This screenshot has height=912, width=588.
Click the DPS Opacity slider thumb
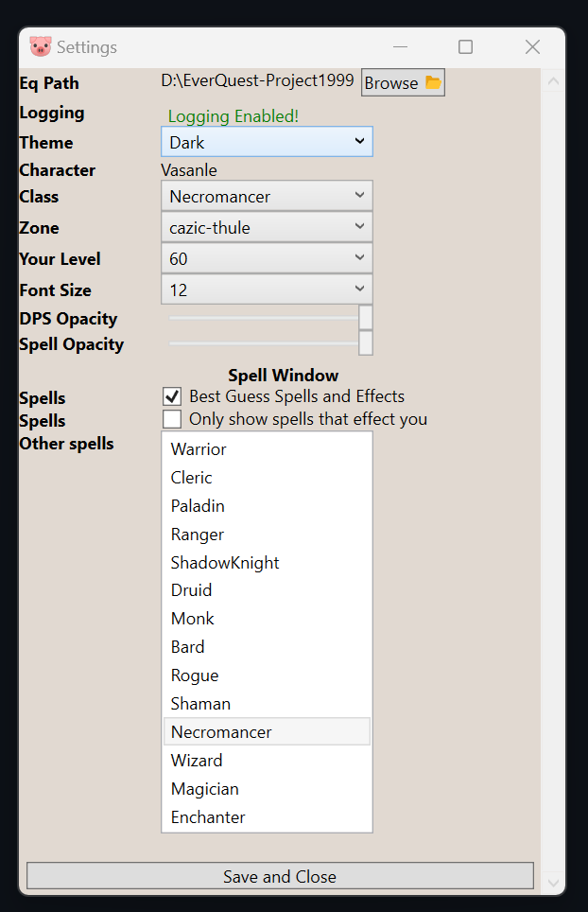[x=366, y=318]
